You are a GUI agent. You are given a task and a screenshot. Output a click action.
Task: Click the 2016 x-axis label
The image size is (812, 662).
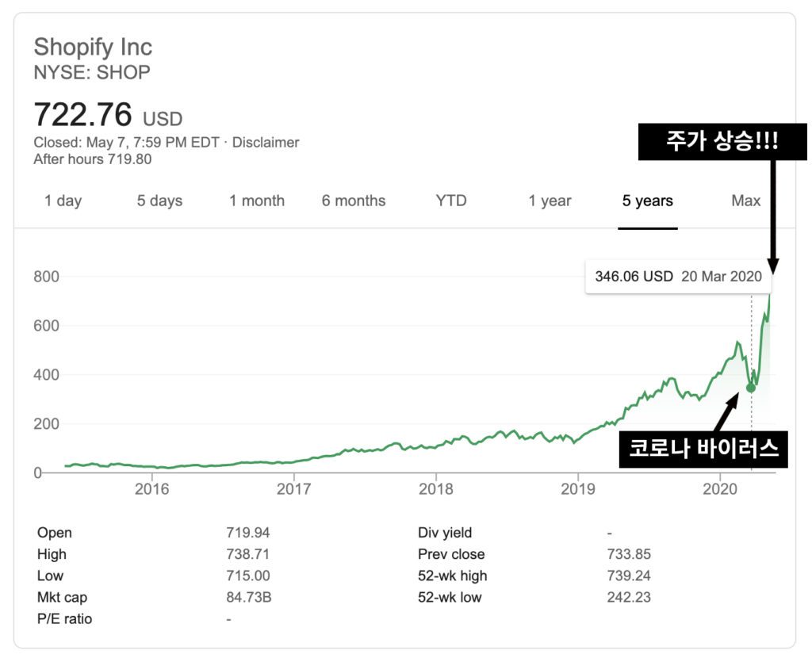pyautogui.click(x=152, y=489)
